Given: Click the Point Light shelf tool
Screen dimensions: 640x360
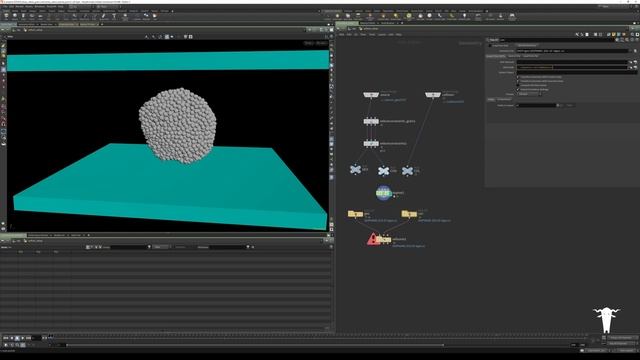Looking at the screenshot, I should click(337, 16).
